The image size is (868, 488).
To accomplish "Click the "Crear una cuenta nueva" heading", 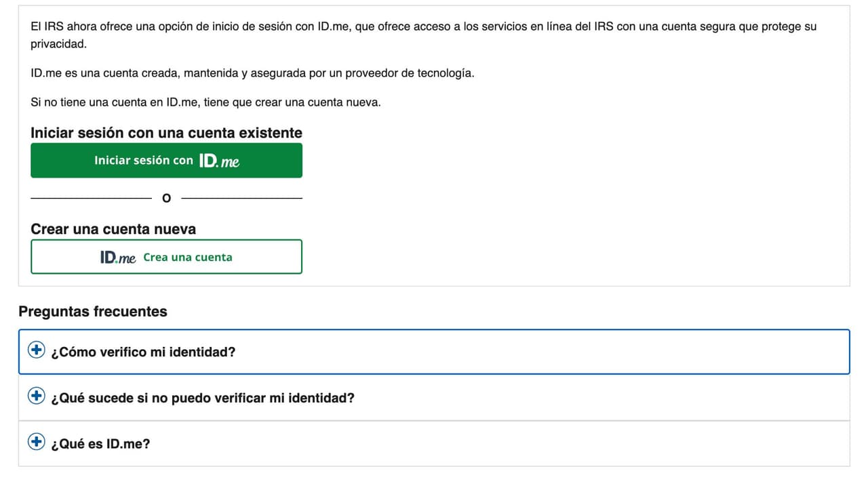I will pyautogui.click(x=113, y=229).
